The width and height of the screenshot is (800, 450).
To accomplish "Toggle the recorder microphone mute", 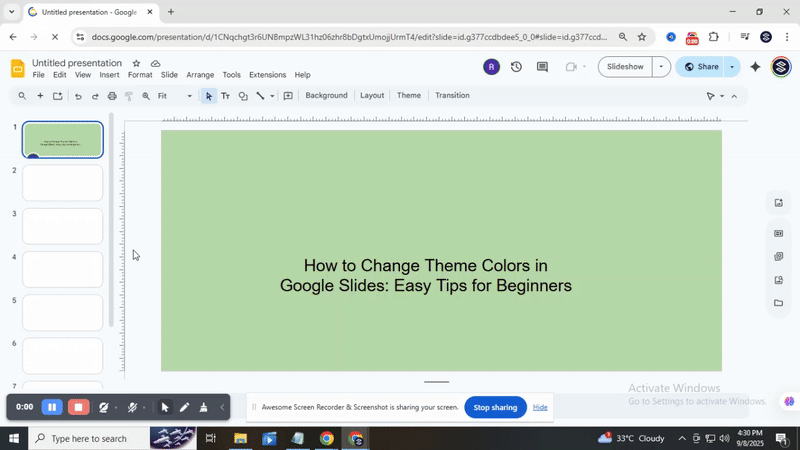I will pos(132,407).
